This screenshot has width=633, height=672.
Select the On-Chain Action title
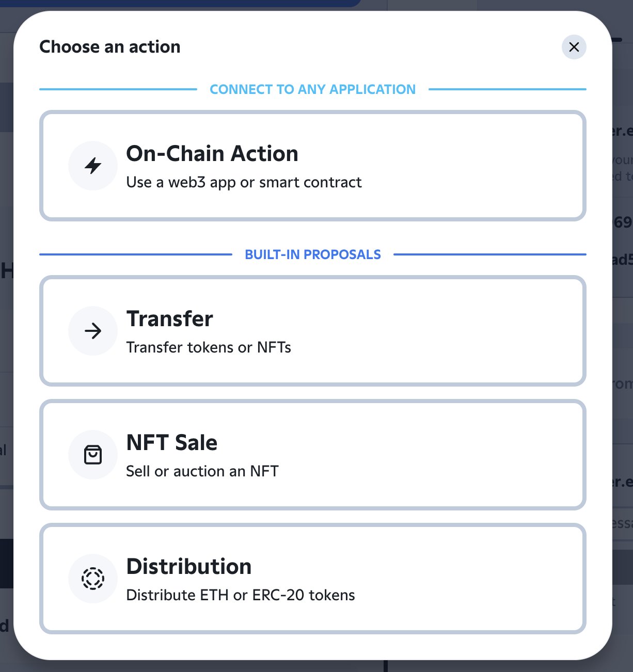pyautogui.click(x=212, y=154)
